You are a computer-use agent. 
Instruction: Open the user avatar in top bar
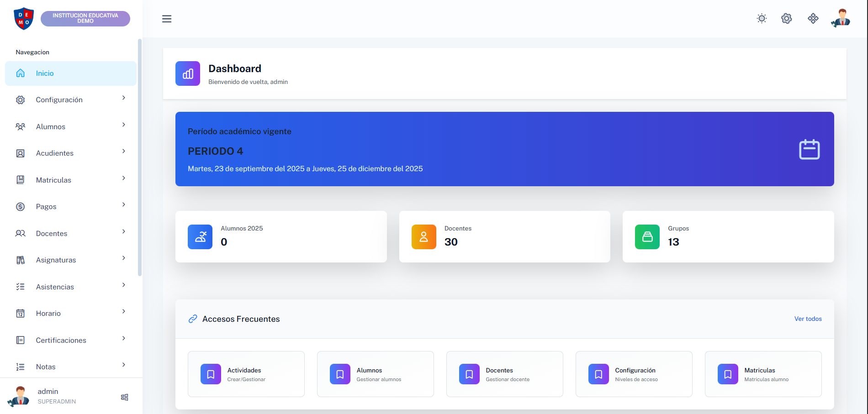tap(841, 19)
